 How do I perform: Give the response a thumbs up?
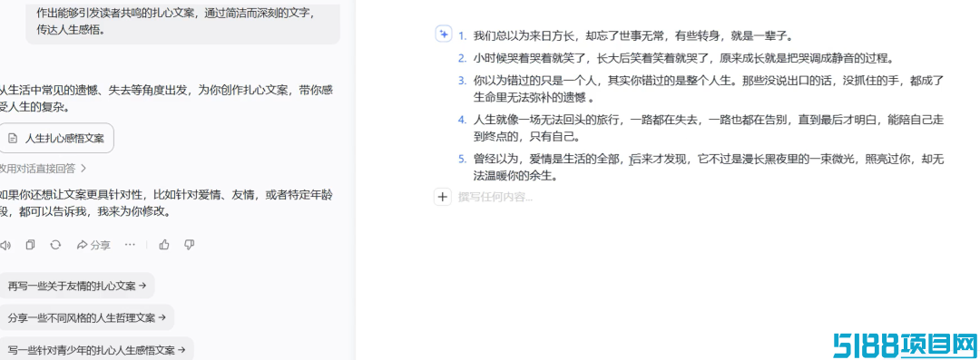pyautogui.click(x=164, y=245)
